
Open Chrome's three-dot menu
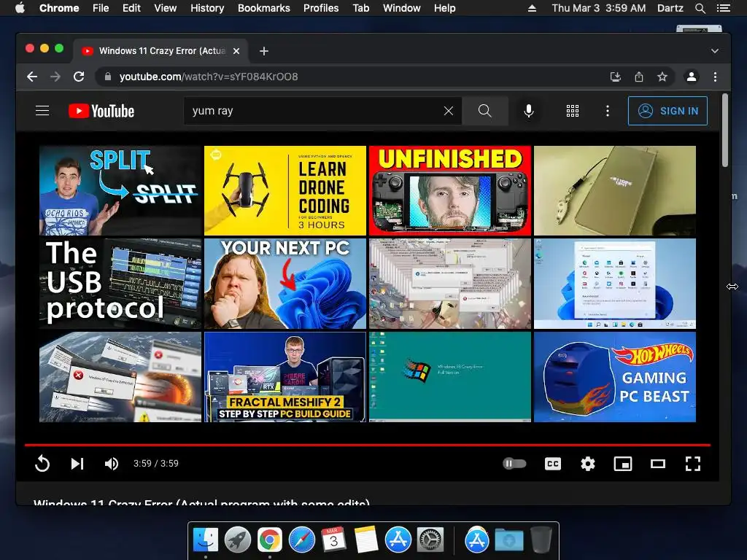click(x=715, y=77)
